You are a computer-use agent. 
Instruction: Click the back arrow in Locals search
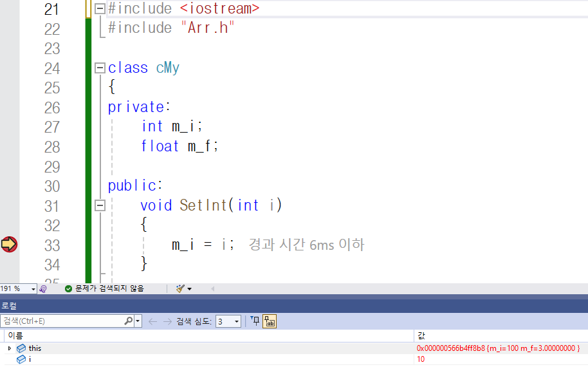click(x=152, y=321)
